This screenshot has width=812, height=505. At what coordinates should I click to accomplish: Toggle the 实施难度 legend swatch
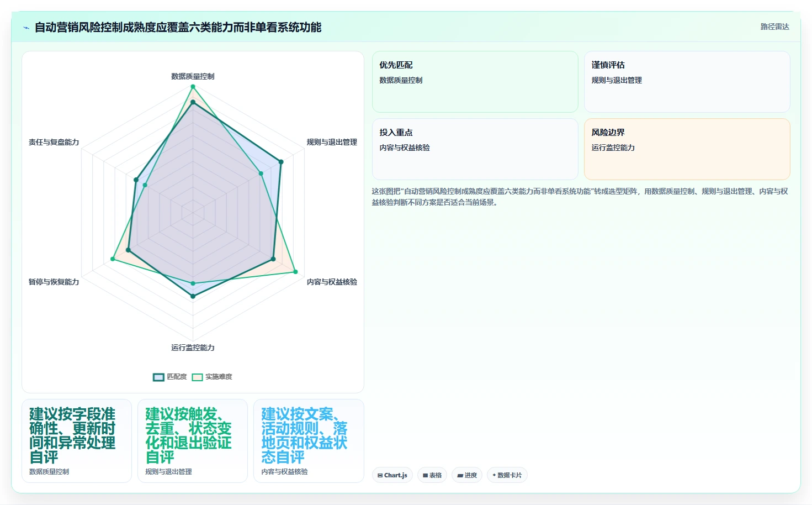point(197,377)
